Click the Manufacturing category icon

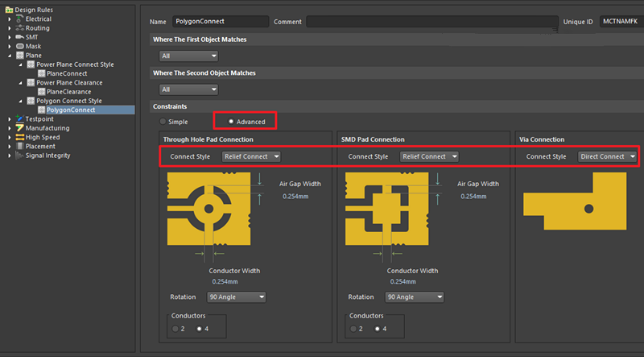[19, 128]
